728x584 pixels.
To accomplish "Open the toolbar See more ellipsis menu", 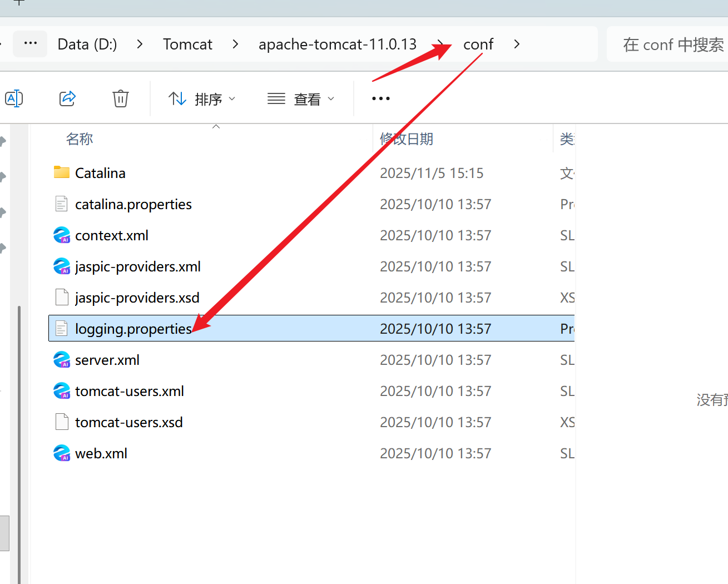I will point(381,98).
